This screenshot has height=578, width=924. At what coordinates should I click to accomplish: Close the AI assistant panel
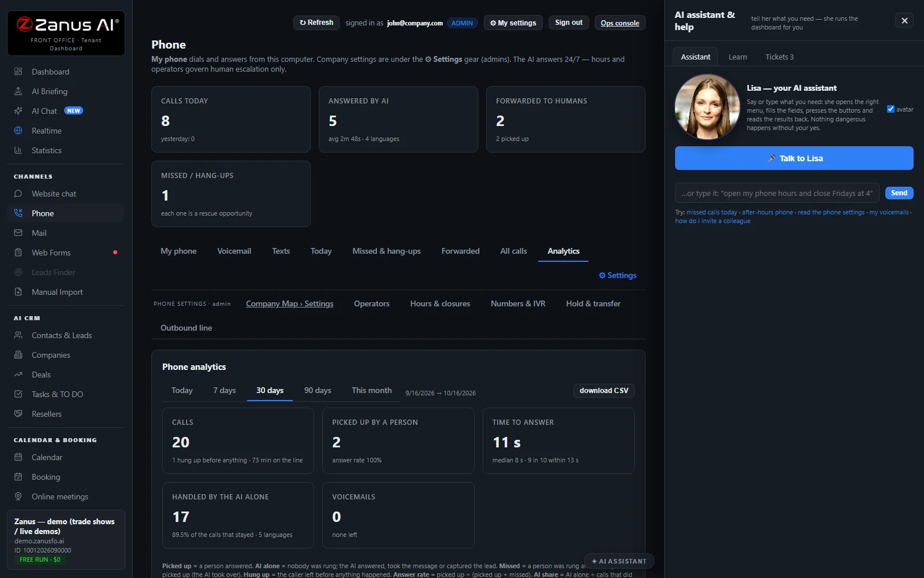[x=904, y=21]
